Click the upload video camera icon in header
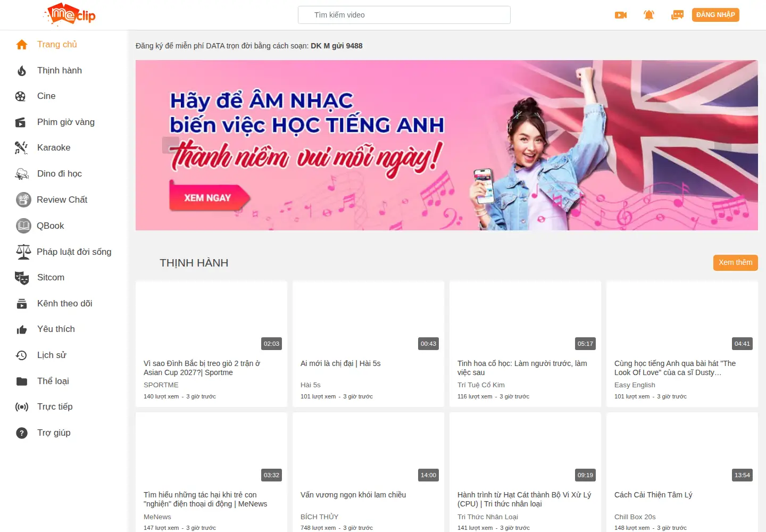Screen dimensions: 766x532 (x=621, y=15)
